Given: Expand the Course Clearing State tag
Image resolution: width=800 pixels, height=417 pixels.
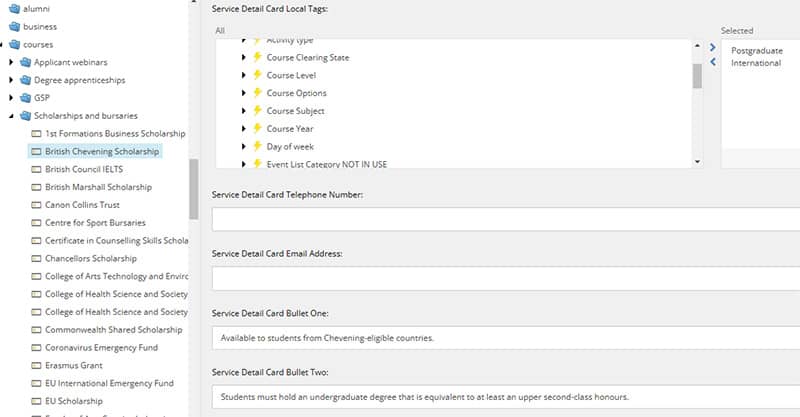Looking at the screenshot, I should [x=244, y=57].
